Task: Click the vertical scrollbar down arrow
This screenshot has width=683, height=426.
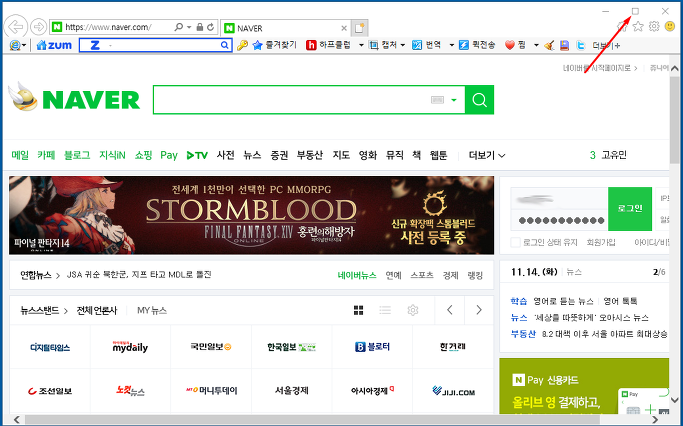Action: click(675, 399)
